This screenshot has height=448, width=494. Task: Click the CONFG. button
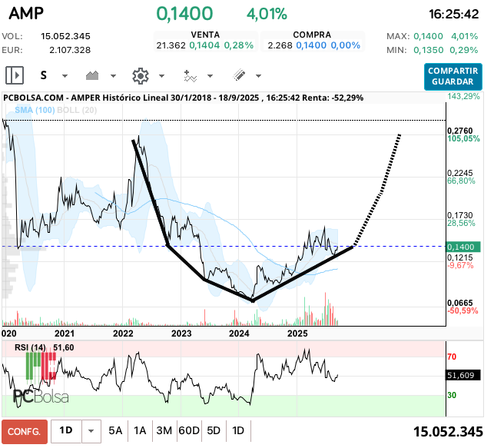point(25,431)
